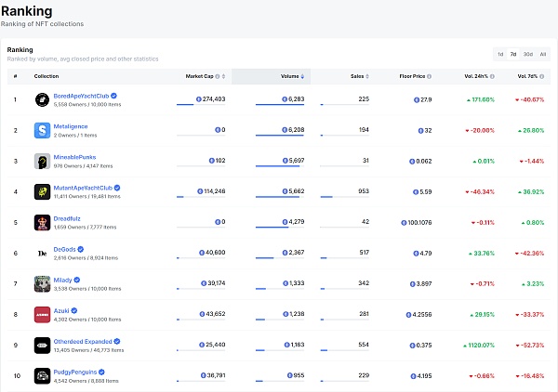Click the MineablePunks avatar icon

(x=42, y=161)
